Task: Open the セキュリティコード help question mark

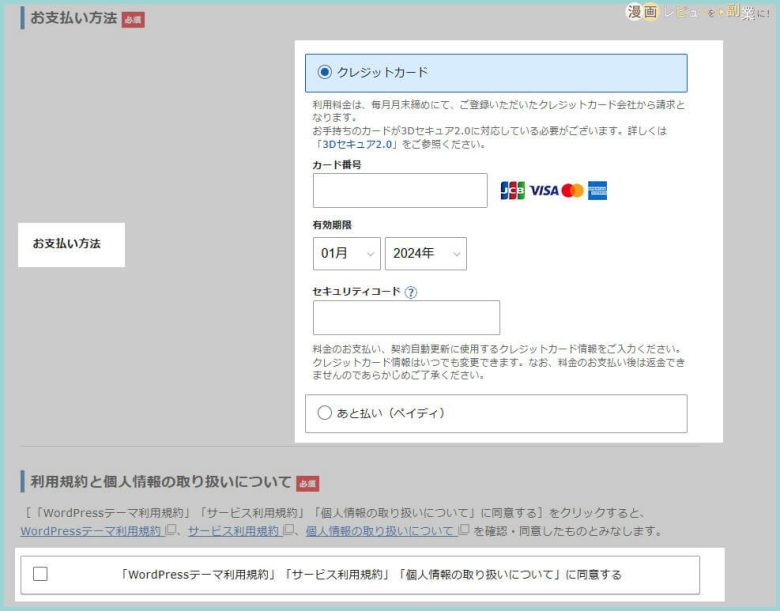Action: 411,292
